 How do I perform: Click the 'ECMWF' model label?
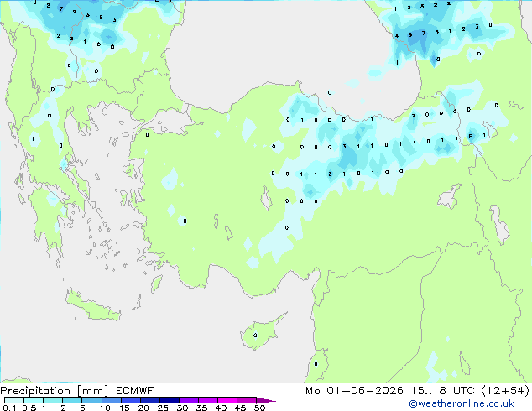point(135,391)
